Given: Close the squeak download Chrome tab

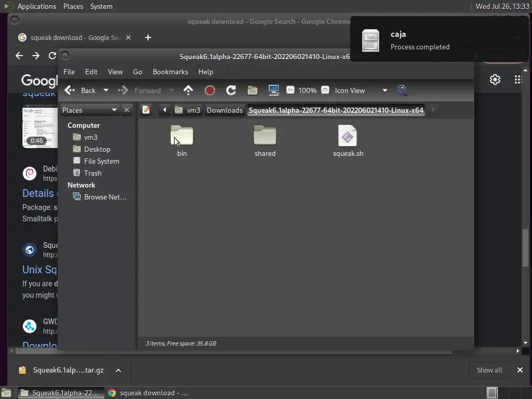Looking at the screenshot, I should click(x=128, y=37).
